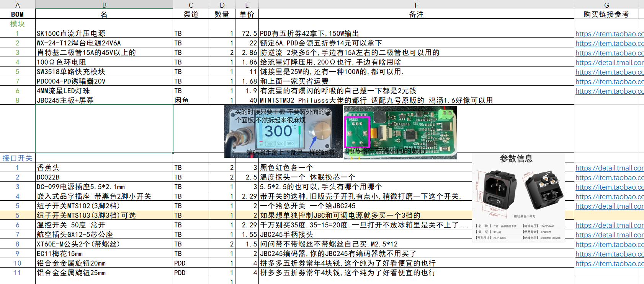Open the tmall link for 香蕉头

point(610,168)
